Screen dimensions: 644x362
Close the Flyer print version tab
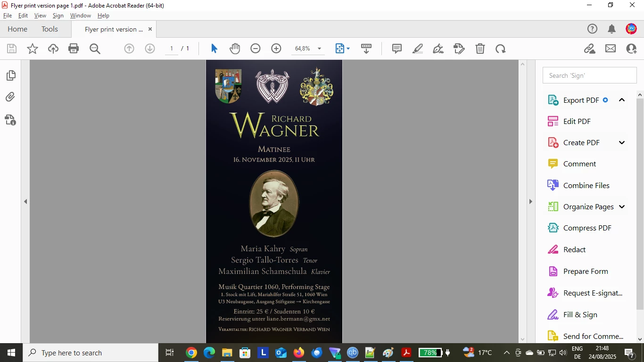coord(150,29)
